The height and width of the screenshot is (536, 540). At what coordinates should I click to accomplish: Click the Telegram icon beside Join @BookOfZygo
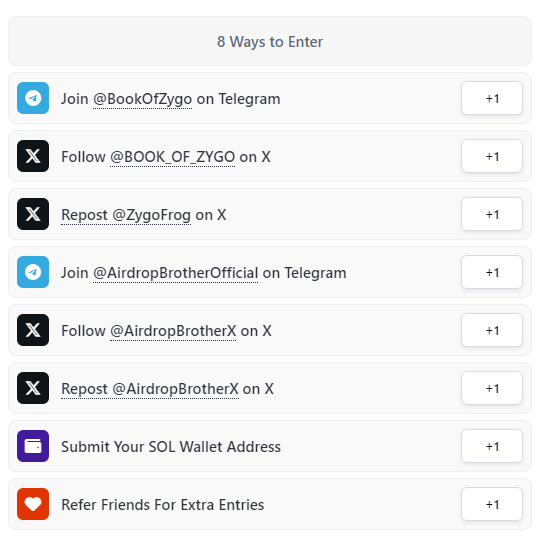(x=33, y=98)
